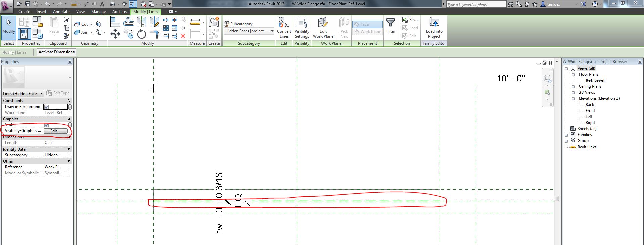The width and height of the screenshot is (644, 245).
Task: Select the Modify arrow tool
Action: (x=9, y=28)
